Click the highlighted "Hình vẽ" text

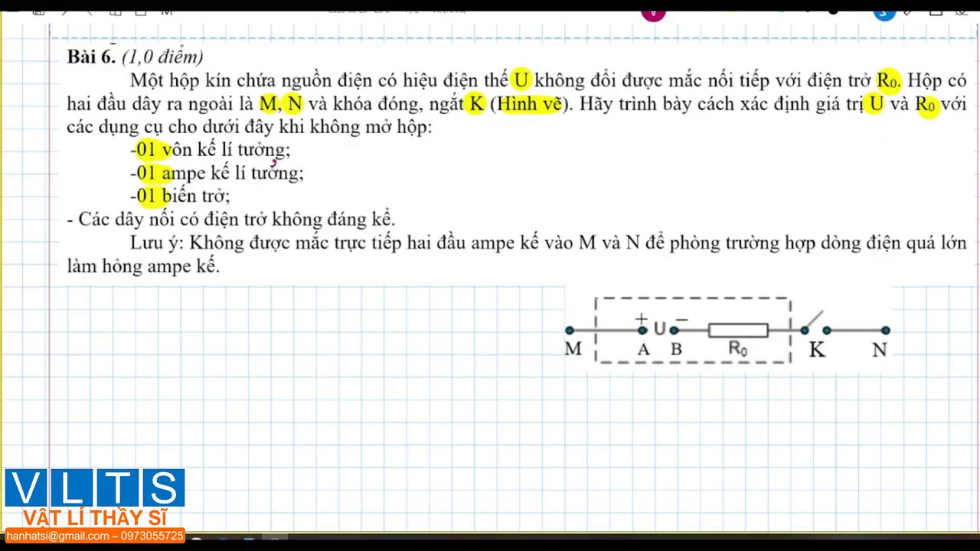tap(529, 104)
